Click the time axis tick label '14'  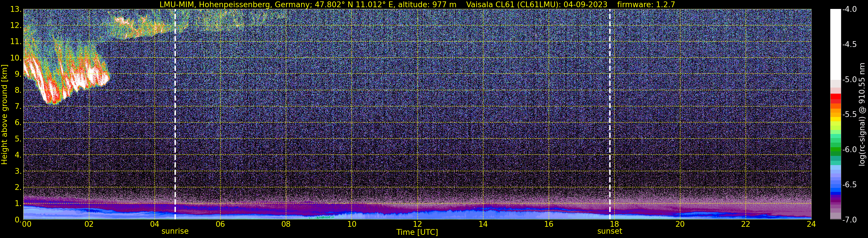point(483,224)
